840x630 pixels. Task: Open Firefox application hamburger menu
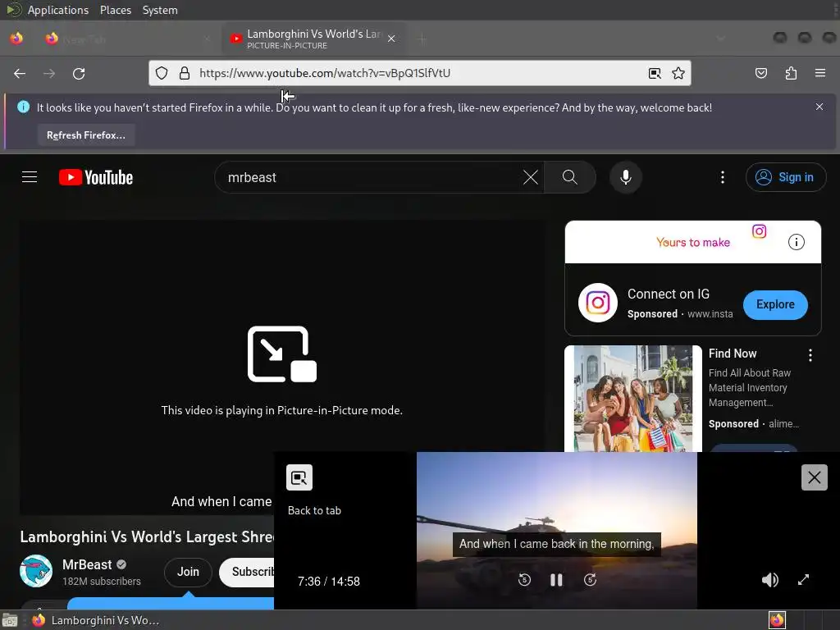pos(820,73)
